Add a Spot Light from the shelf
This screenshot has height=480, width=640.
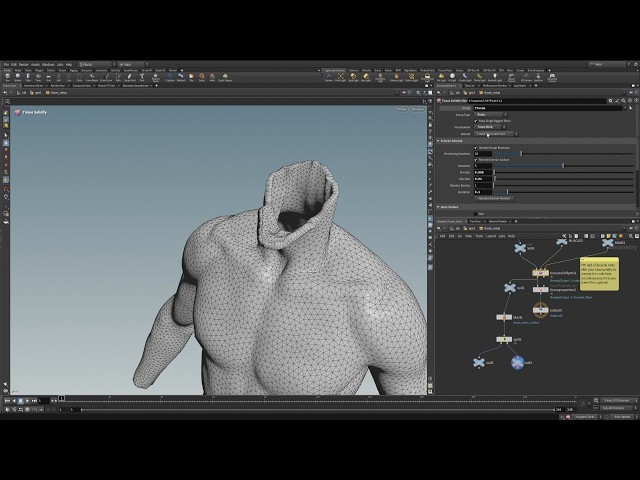[353, 77]
